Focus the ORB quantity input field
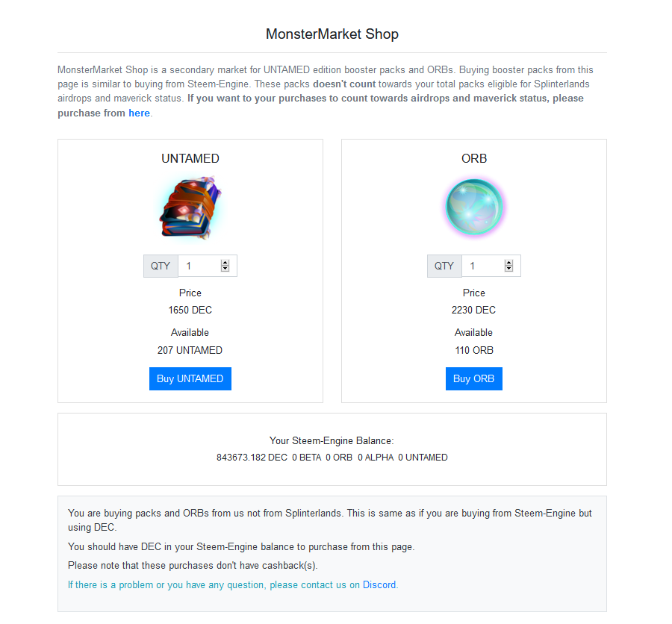The height and width of the screenshot is (624, 672). click(x=491, y=266)
